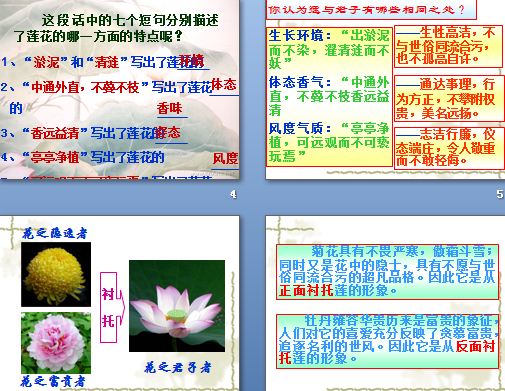Select slide 5 thumbnail comparing lotus and gentleman
This screenshot has height=391, width=505.
(x=385, y=89)
